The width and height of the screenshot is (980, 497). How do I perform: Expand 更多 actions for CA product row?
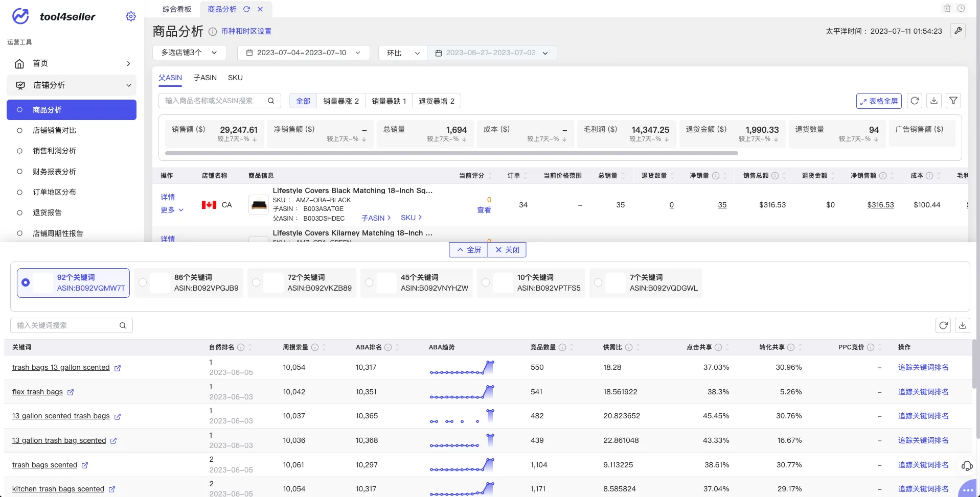click(x=172, y=210)
